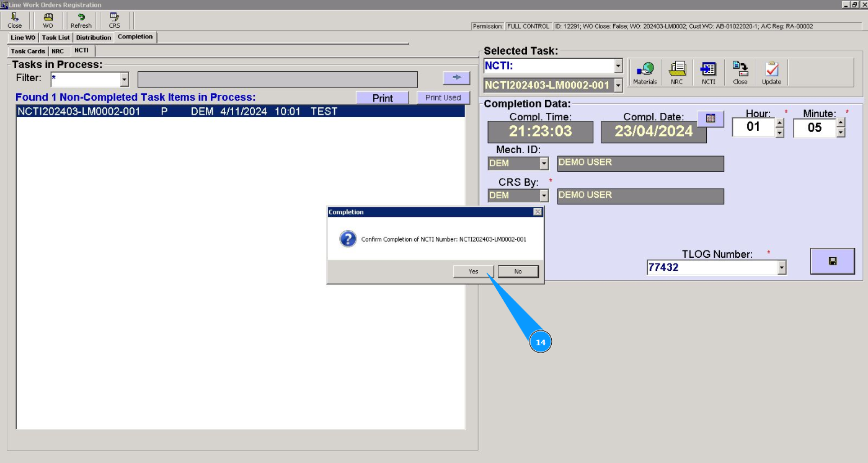Open the CRS toolbar icon
Viewport: 868px width, 463px height.
(115, 21)
